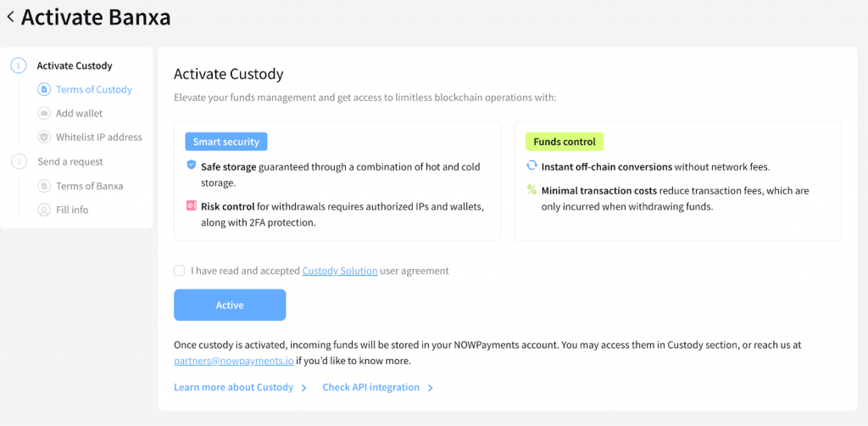This screenshot has width=868, height=426.
Task: Click the Fill info user icon
Action: (44, 210)
